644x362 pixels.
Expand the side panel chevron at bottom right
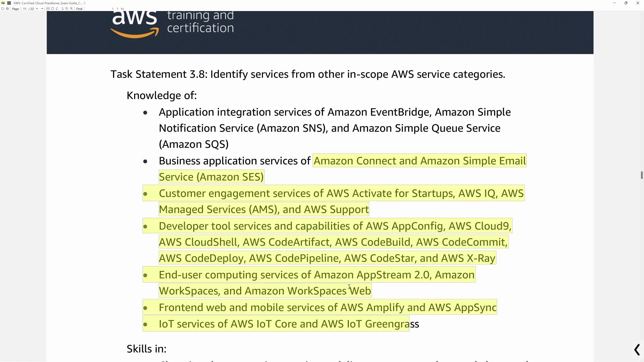[637, 350]
